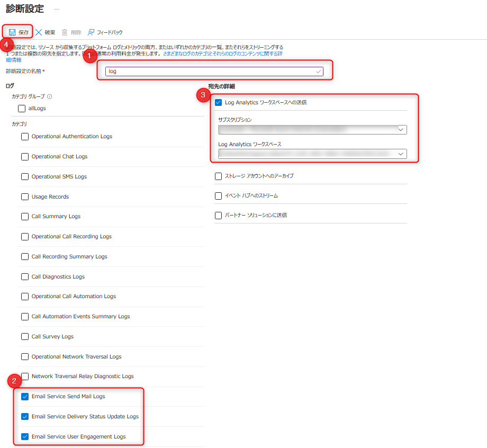Click the 保存 toolbar button label
Screen dimensions: 487x448
[24, 32]
